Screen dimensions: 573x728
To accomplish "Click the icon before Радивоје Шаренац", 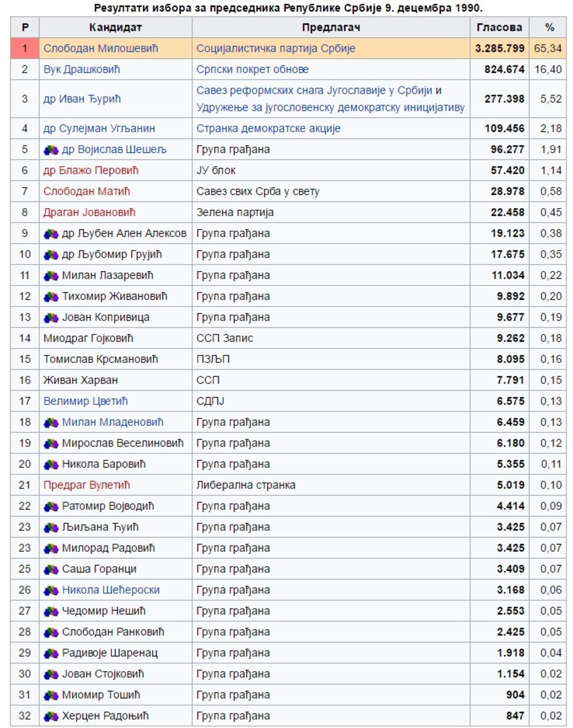I will tap(51, 653).
